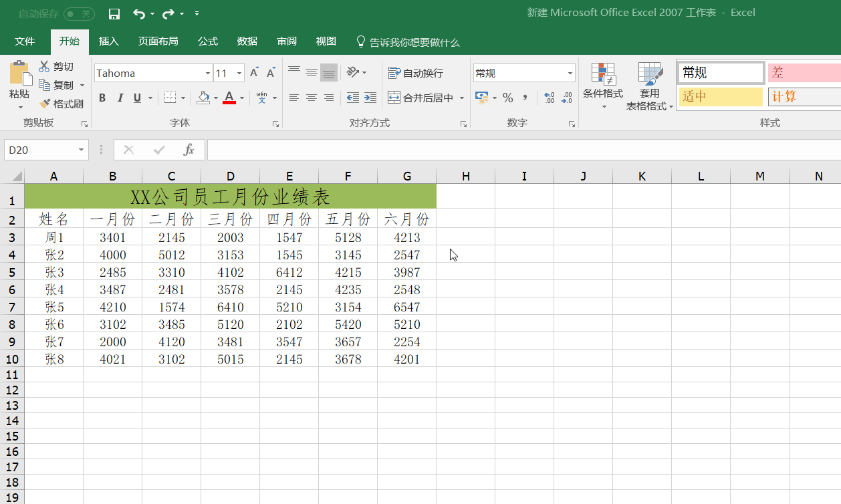Align text to middle of cell
Image resolution: width=841 pixels, height=504 pixels.
click(312, 72)
